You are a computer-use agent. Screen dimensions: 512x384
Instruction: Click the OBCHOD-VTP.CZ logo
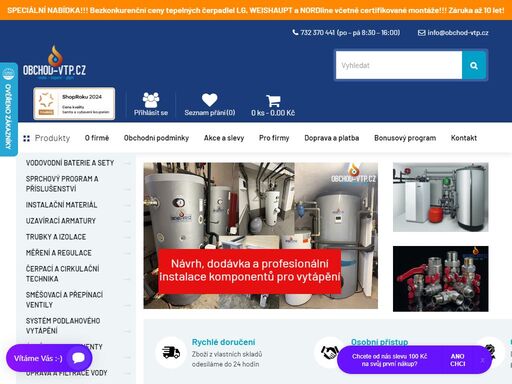[x=55, y=63]
